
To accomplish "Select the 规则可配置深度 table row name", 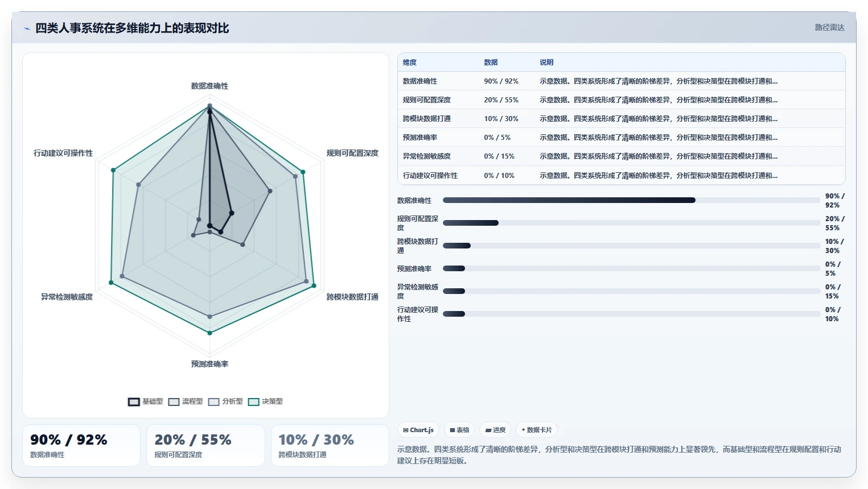I will click(x=427, y=100).
